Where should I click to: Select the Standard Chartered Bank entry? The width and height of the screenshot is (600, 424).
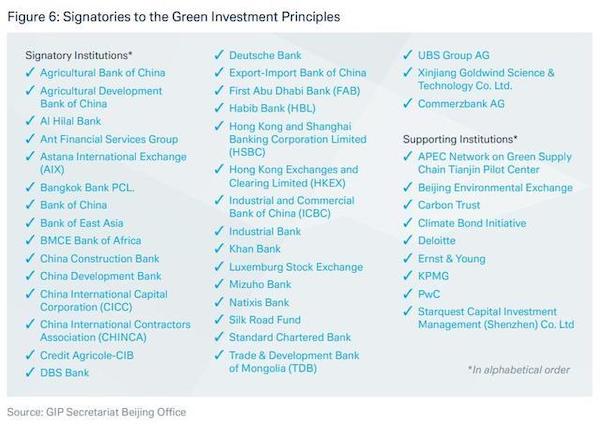(290, 337)
